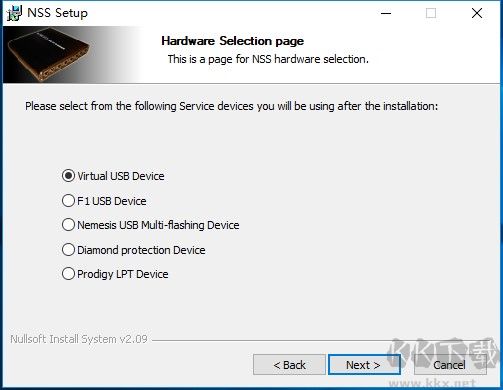This screenshot has height=390, width=503.
Task: Click the NSS Setup installer icon in title bar
Action: 14,13
